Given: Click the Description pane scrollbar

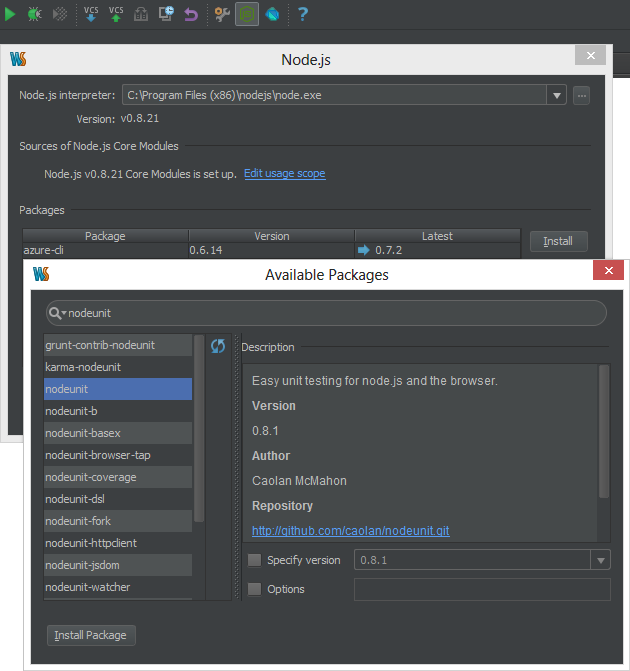Looking at the screenshot, I should point(603,431).
